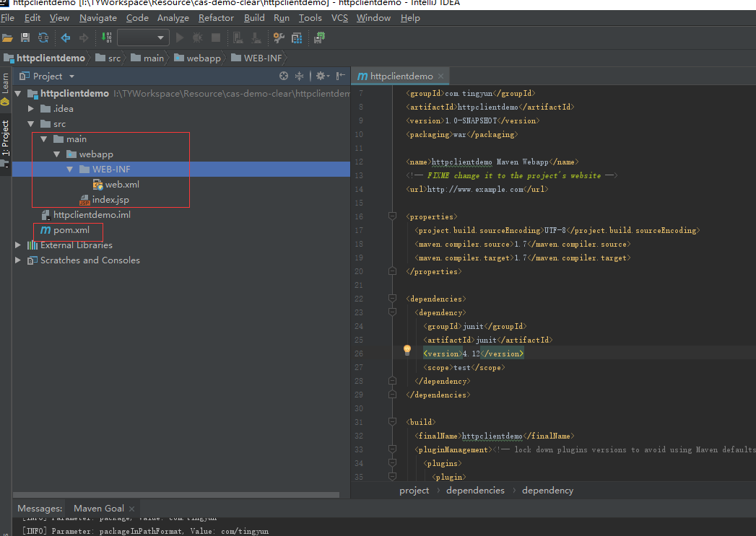
Task: Click the yellow intention bulb near version 4.12
Action: coord(407,350)
